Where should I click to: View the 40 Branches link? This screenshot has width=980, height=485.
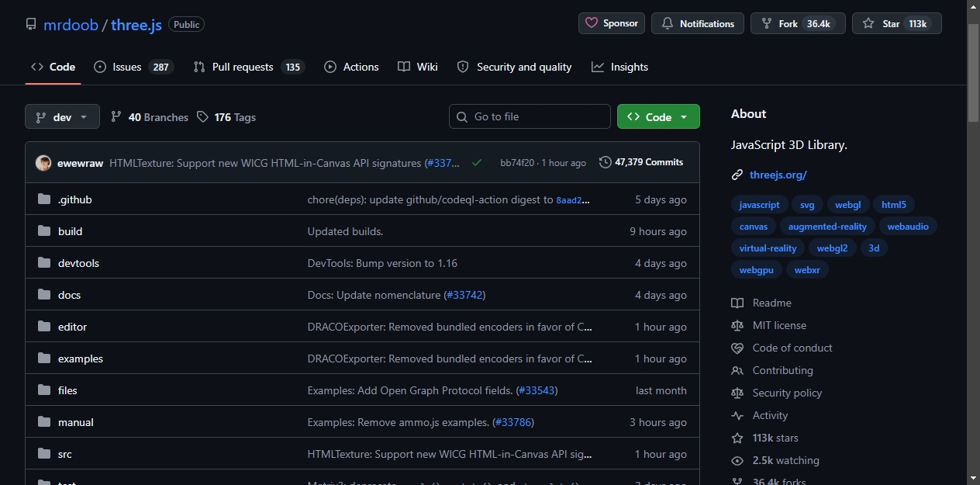tap(150, 117)
